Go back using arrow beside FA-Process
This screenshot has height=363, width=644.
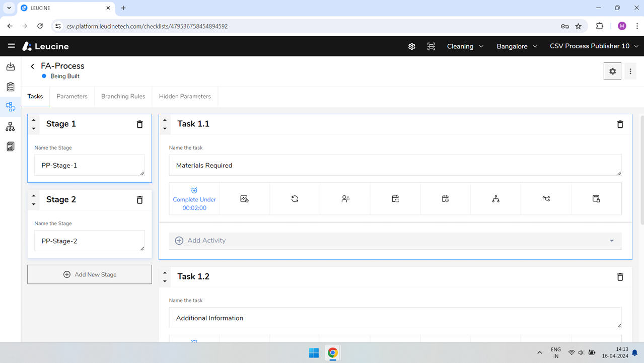[33, 66]
